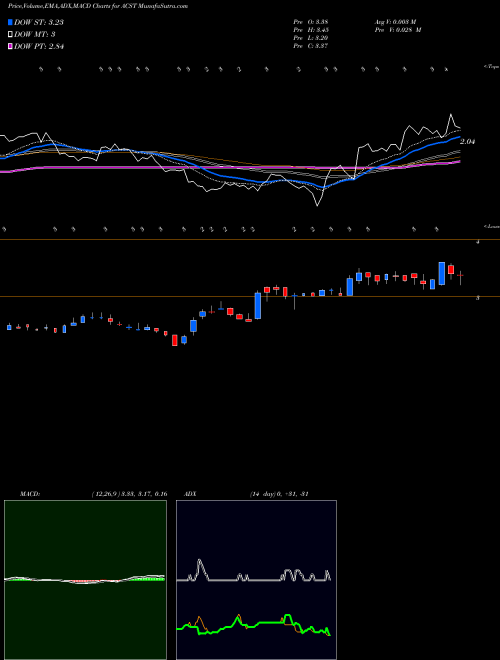
Task: Click the price axis label 3
Action: (x=478, y=298)
